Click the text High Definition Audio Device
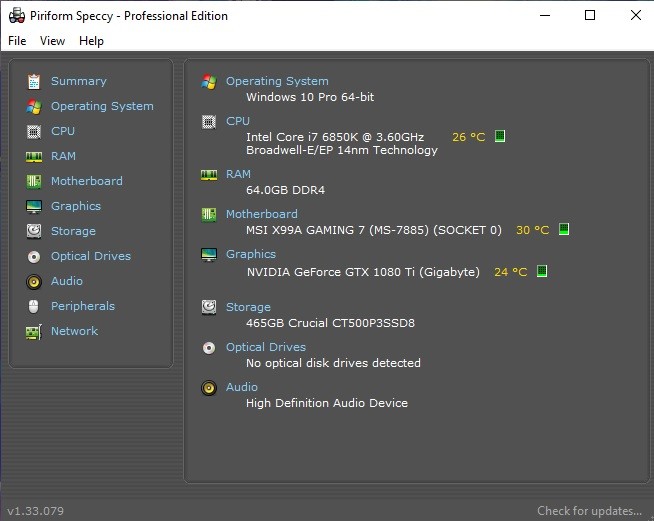 click(x=327, y=403)
